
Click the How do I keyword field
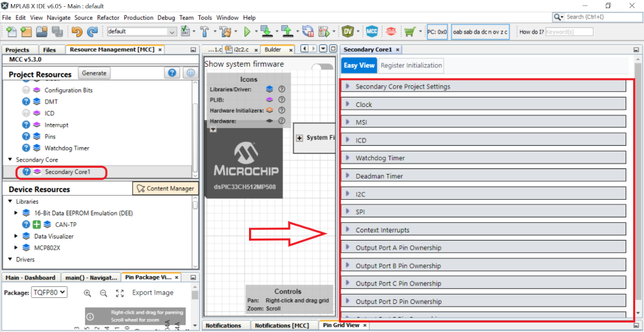coord(569,31)
